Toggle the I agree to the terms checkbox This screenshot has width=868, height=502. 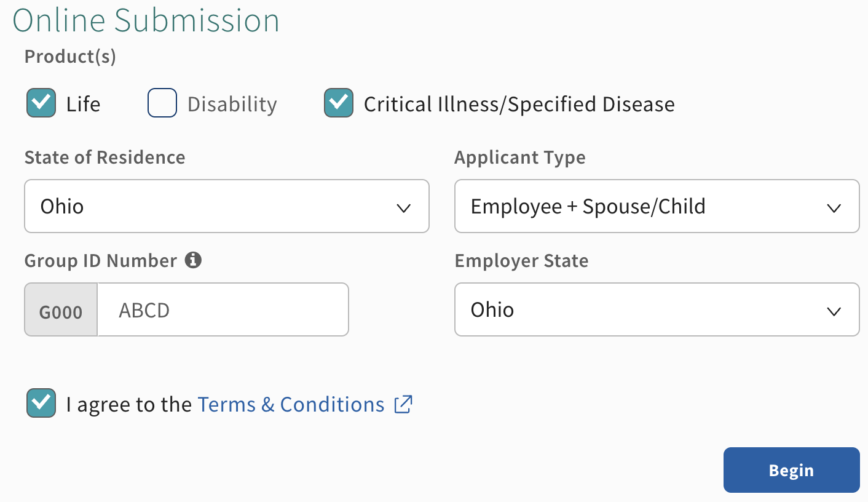(x=41, y=403)
